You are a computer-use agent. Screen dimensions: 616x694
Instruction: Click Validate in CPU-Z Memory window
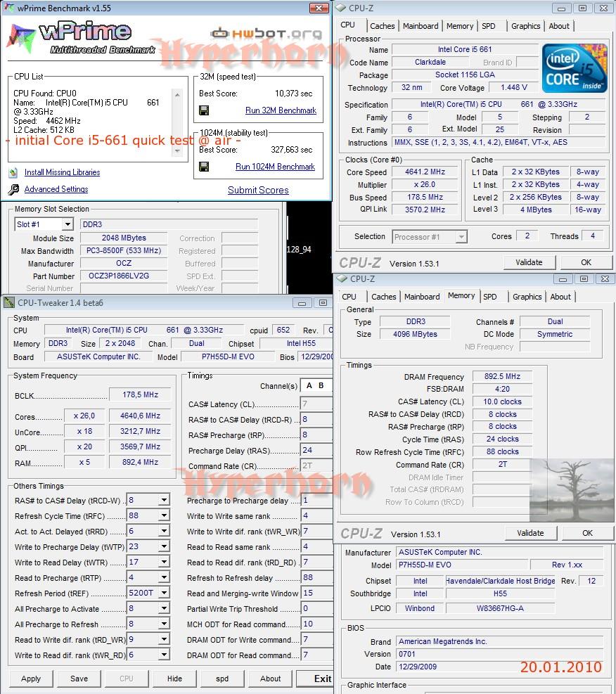coord(530,534)
